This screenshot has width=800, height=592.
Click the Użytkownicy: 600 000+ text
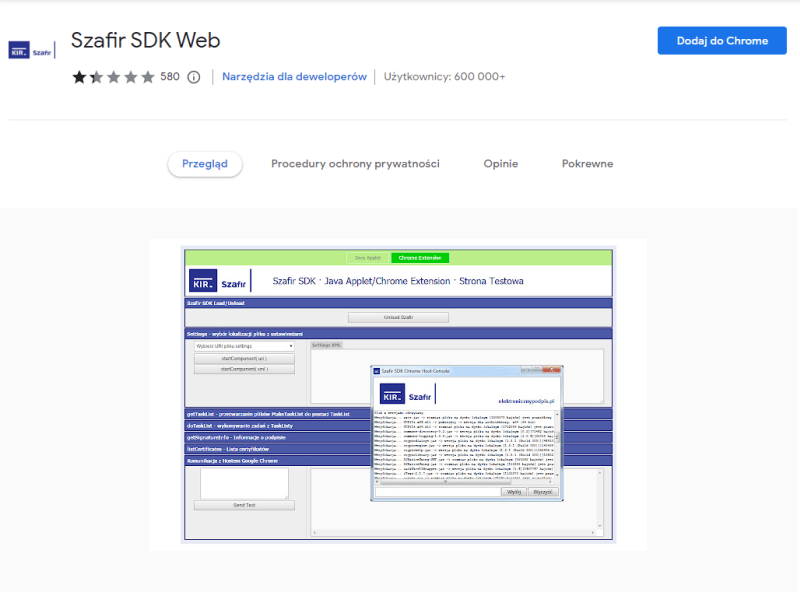tap(444, 77)
